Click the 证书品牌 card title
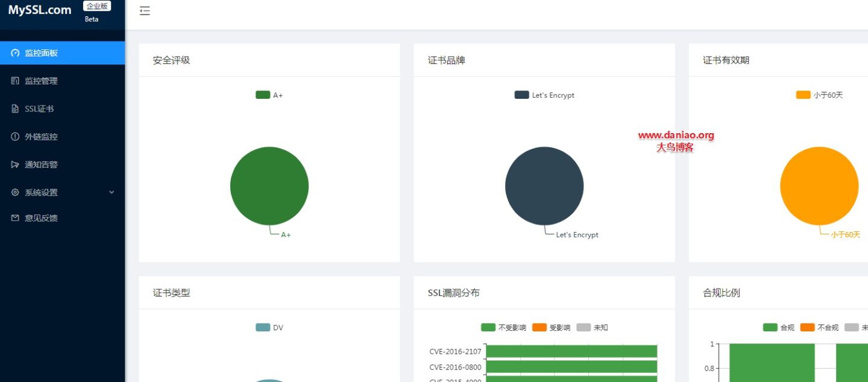Viewport: 868px width, 382px height. pyautogui.click(x=447, y=60)
